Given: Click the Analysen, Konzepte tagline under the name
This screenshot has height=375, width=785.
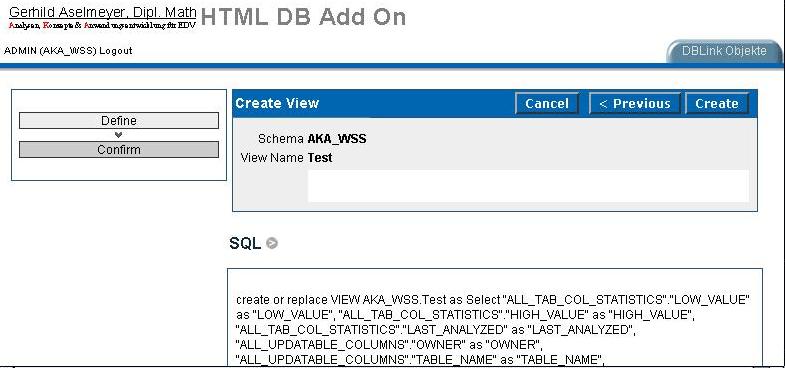Looking at the screenshot, I should [102, 25].
